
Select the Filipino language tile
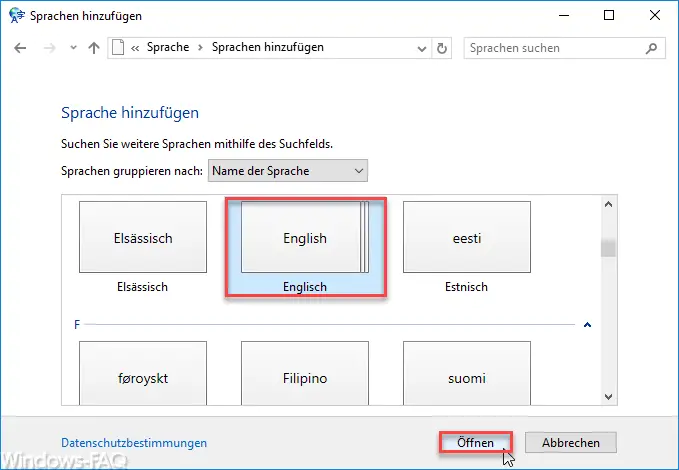point(305,373)
